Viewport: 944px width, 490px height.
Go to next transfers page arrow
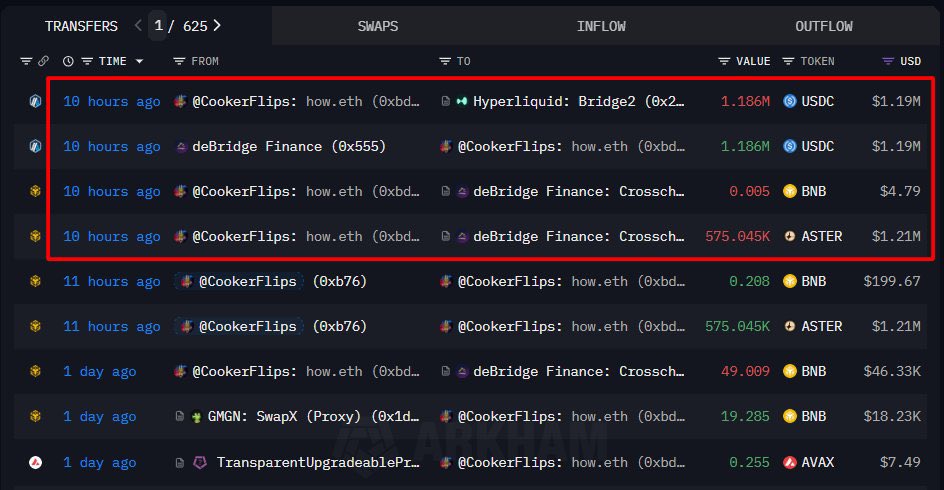point(217,25)
